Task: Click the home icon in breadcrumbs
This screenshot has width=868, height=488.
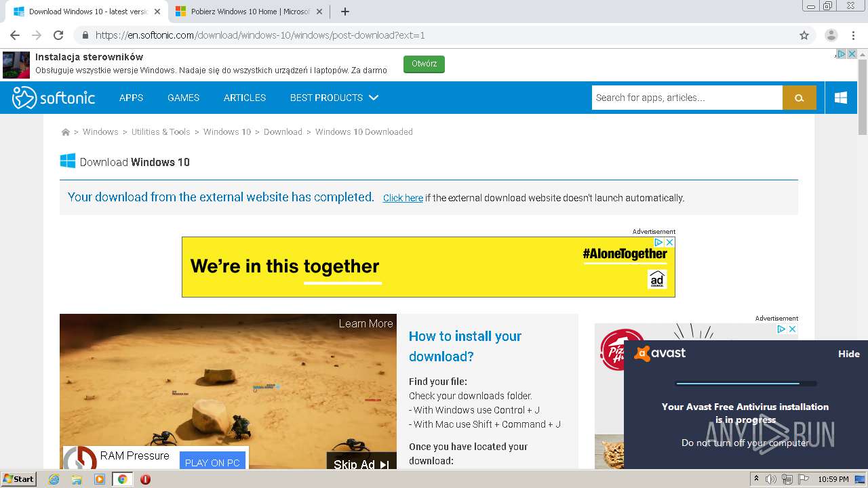Action: click(x=66, y=132)
